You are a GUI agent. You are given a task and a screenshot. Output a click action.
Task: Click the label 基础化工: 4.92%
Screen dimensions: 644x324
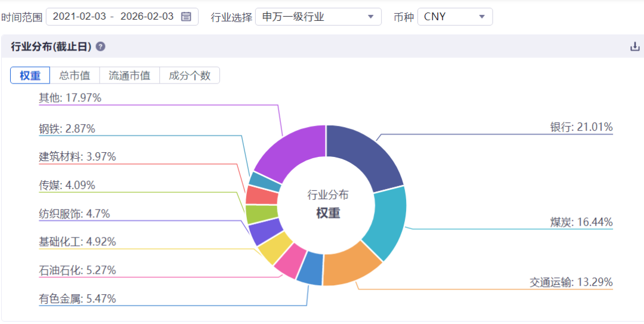click(x=77, y=242)
